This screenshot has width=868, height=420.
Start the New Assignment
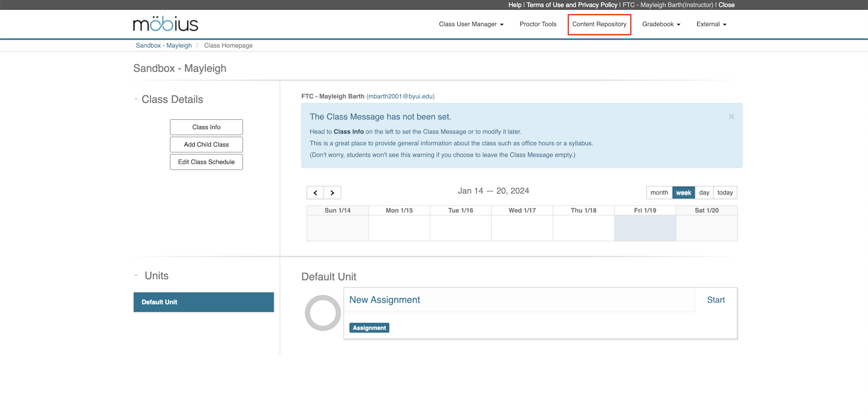pos(716,300)
